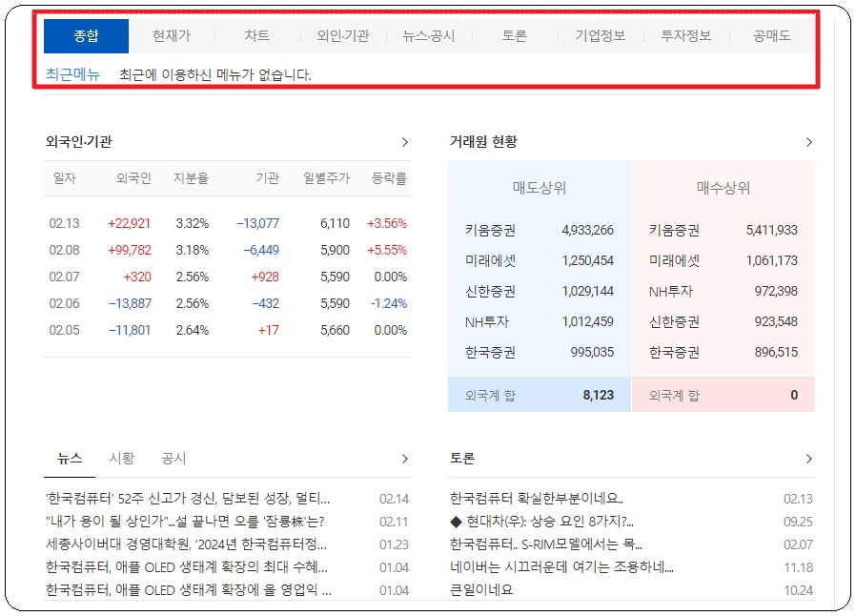The image size is (856, 616).
Task: Click institution value -13,077
Action: pyautogui.click(x=257, y=223)
